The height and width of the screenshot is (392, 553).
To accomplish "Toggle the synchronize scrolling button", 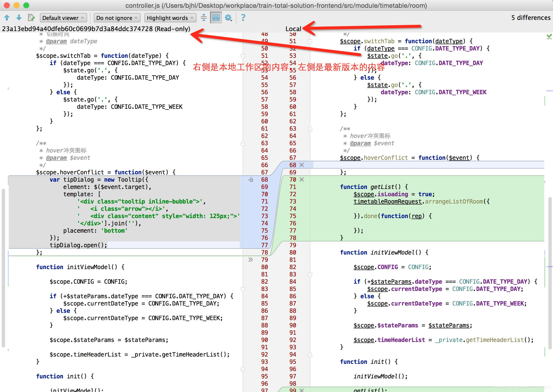I will point(216,17).
